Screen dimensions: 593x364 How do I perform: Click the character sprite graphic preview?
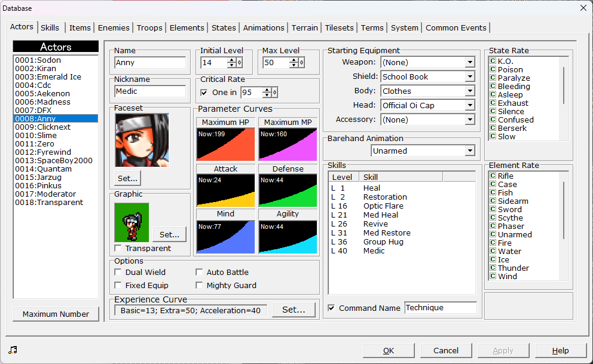(x=132, y=222)
